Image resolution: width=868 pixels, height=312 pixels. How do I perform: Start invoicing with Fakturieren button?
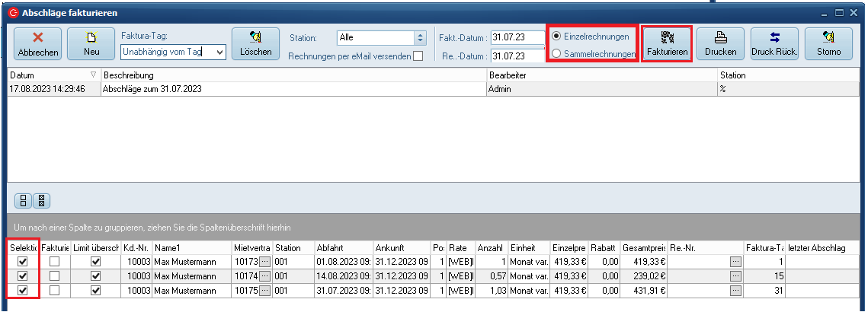tap(667, 43)
